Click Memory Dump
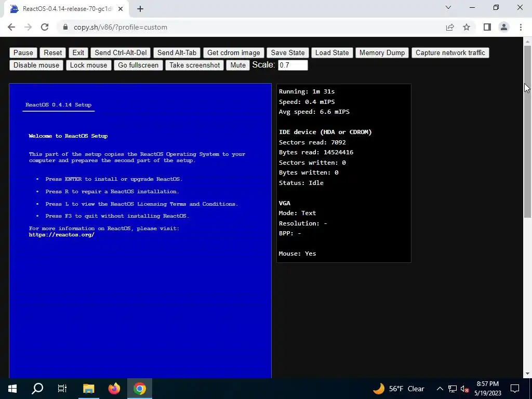This screenshot has width=532, height=399. 382,52
